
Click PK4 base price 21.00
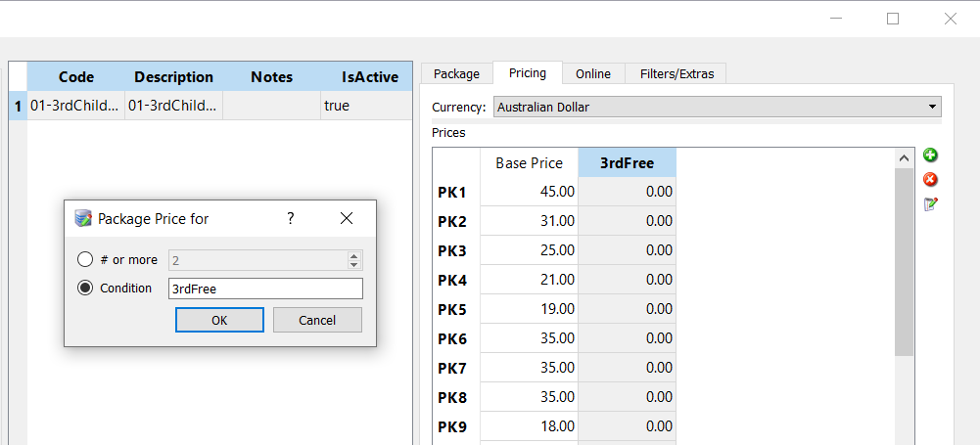[530, 280]
